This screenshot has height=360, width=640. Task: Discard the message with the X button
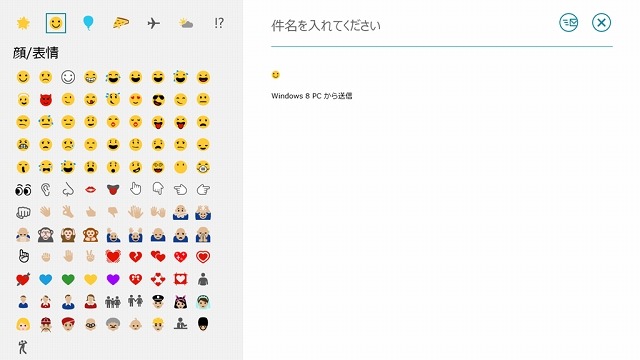point(601,22)
